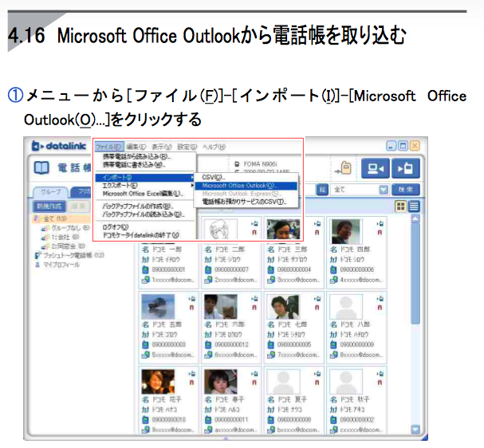Viewport: 484px width, 448px height.
Task: Click the phone connection status icon
Action: point(344,168)
